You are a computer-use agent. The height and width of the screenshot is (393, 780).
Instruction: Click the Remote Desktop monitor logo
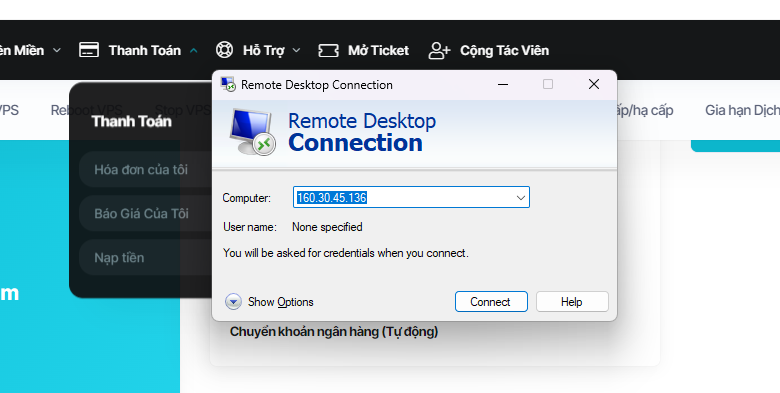point(252,132)
